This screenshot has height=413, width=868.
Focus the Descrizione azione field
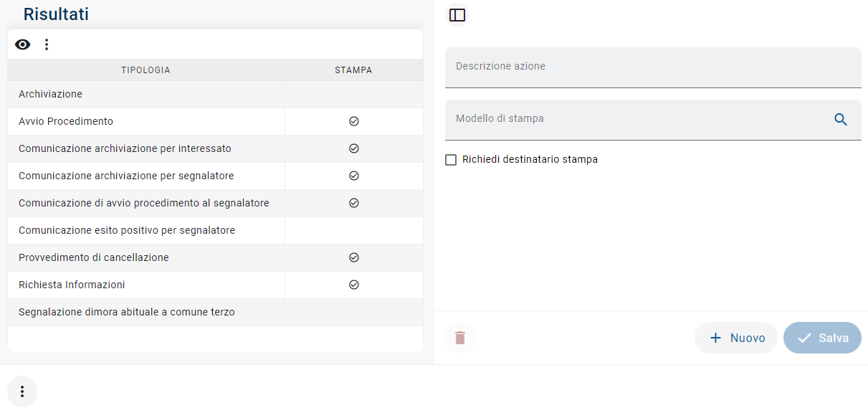coord(652,67)
